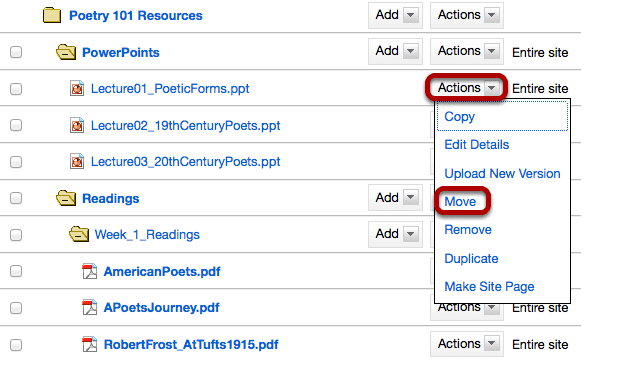Select checkbox for Lecture01_PoeticForms.ppt

coord(16,89)
